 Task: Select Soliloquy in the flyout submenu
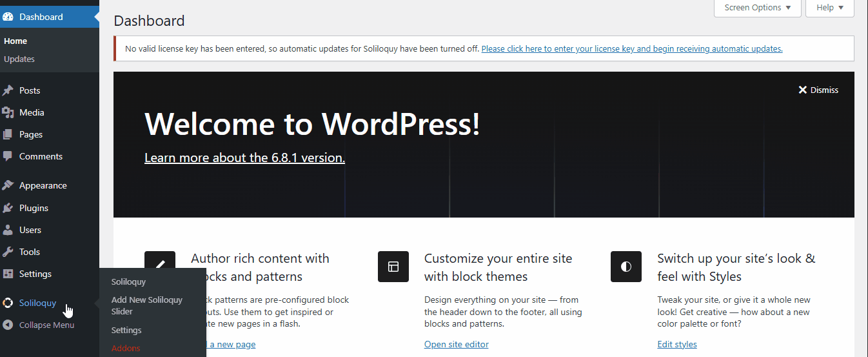click(128, 281)
